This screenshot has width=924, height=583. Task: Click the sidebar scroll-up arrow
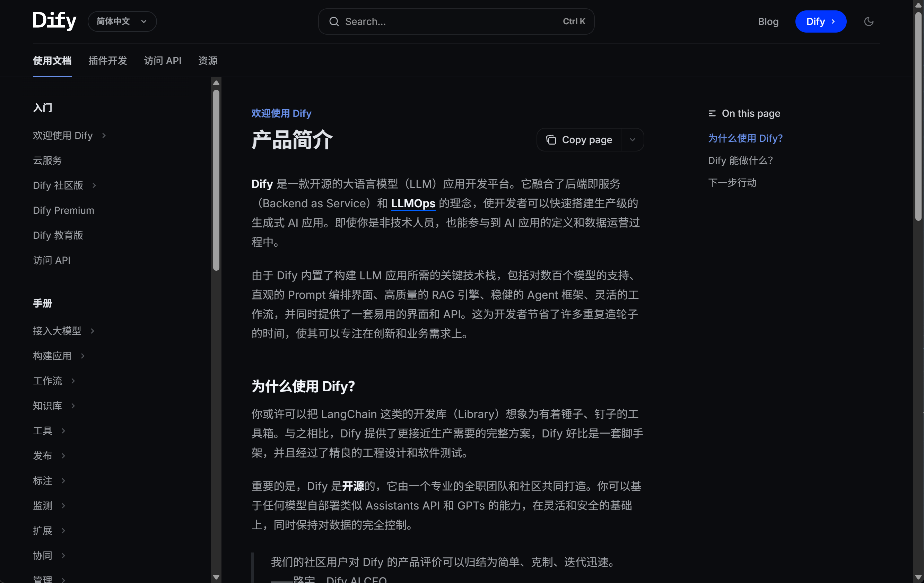click(216, 83)
